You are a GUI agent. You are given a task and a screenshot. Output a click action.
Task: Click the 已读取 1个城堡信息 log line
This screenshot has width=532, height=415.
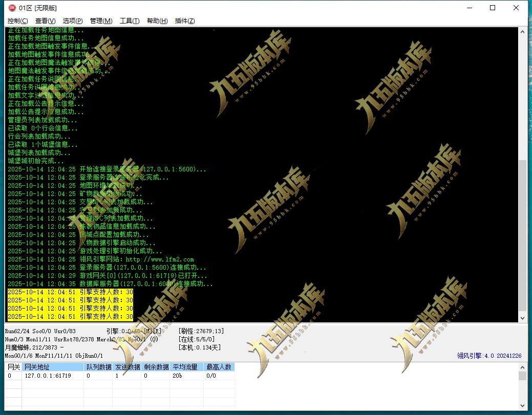click(x=42, y=144)
